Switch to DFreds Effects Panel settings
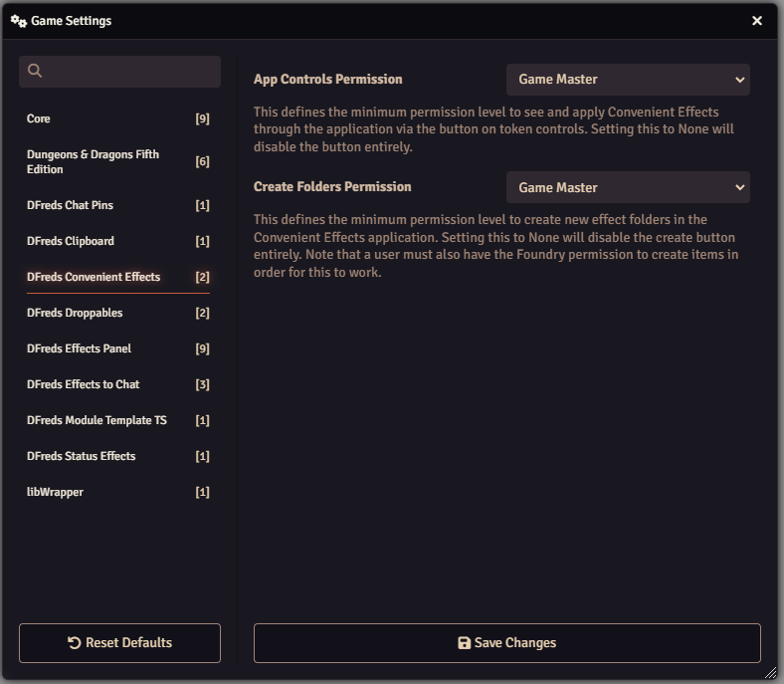Image resolution: width=784 pixels, height=684 pixels. point(117,348)
